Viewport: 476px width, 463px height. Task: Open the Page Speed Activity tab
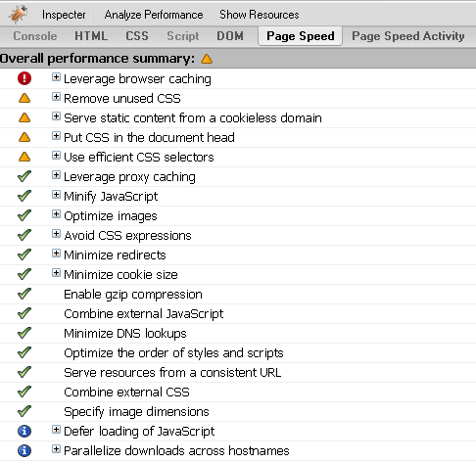click(x=408, y=36)
